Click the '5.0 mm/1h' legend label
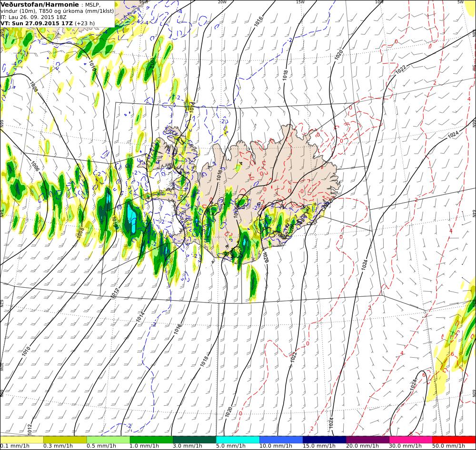This screenshot has height=450, width=476. click(x=231, y=446)
